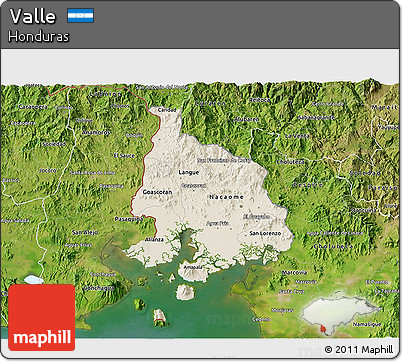Select the Santa Cruz label
Viewport: 403px width, 362px height.
coord(292,291)
